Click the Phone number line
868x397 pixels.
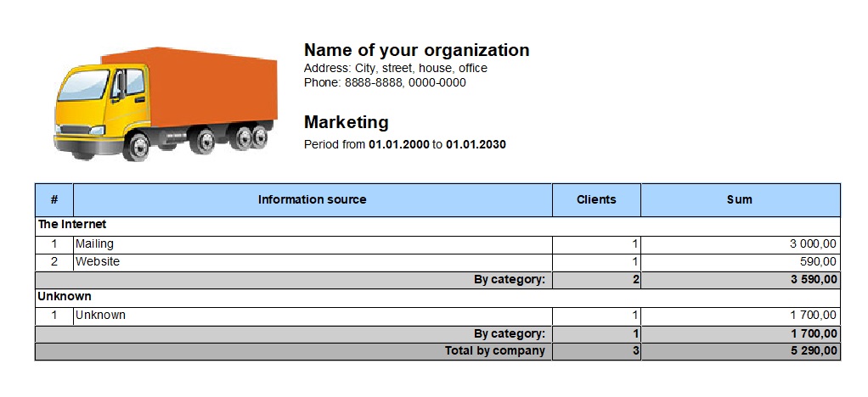385,83
